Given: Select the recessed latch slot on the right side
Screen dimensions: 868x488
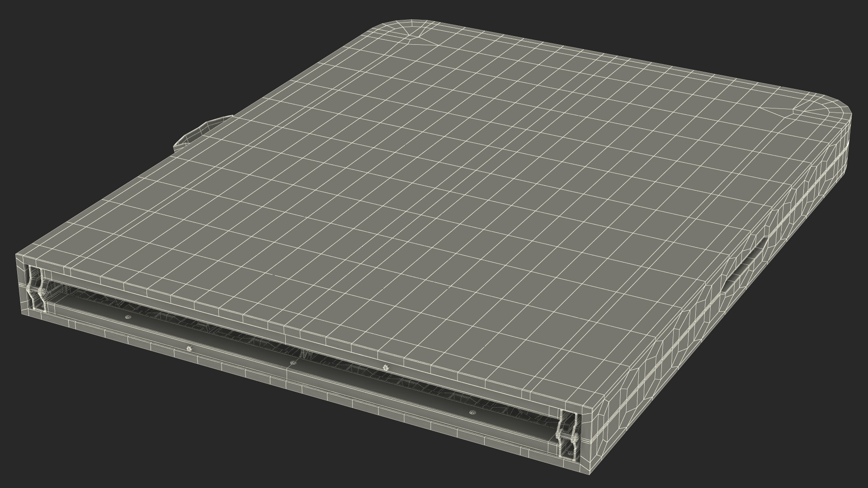Looking at the screenshot, I should (x=745, y=266).
